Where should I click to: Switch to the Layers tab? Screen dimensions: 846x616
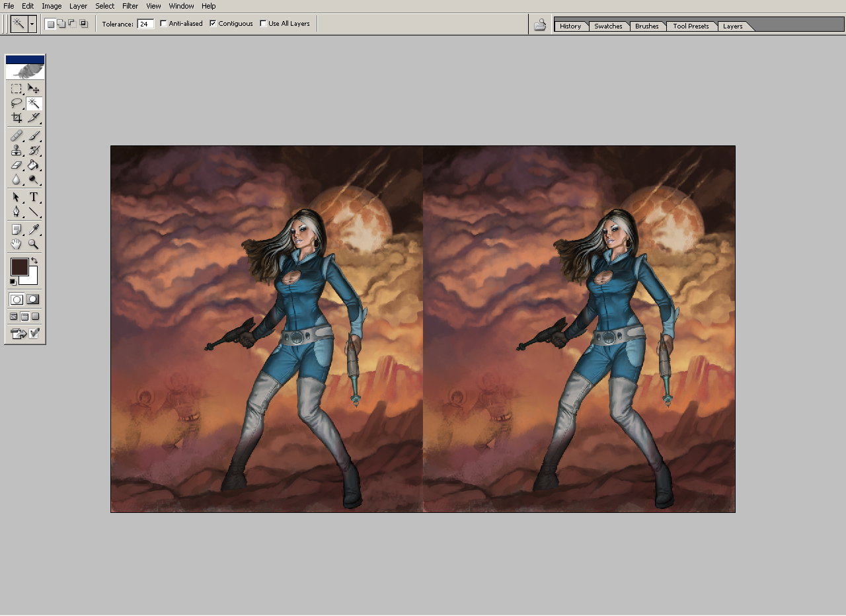click(x=733, y=26)
